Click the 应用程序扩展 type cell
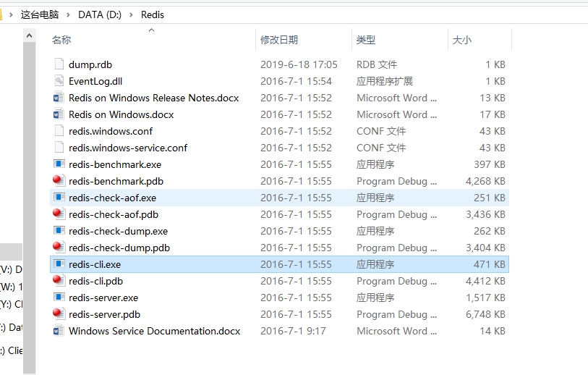The width and height of the screenshot is (588, 375). point(384,81)
